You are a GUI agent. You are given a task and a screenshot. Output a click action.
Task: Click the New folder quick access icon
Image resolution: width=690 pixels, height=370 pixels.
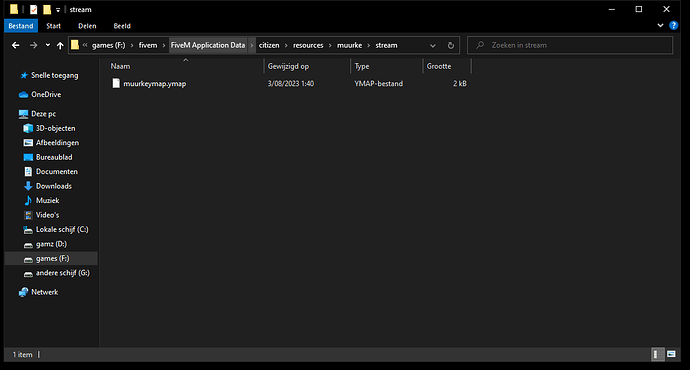click(x=47, y=9)
